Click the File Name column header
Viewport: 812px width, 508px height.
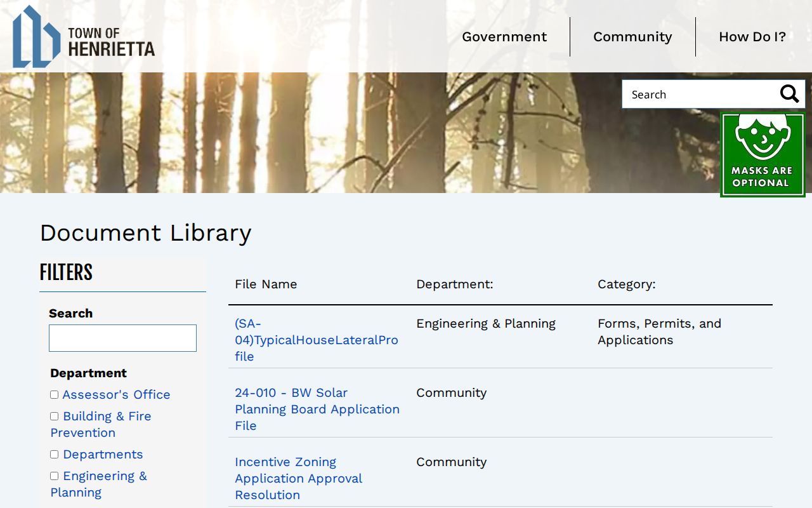click(266, 284)
